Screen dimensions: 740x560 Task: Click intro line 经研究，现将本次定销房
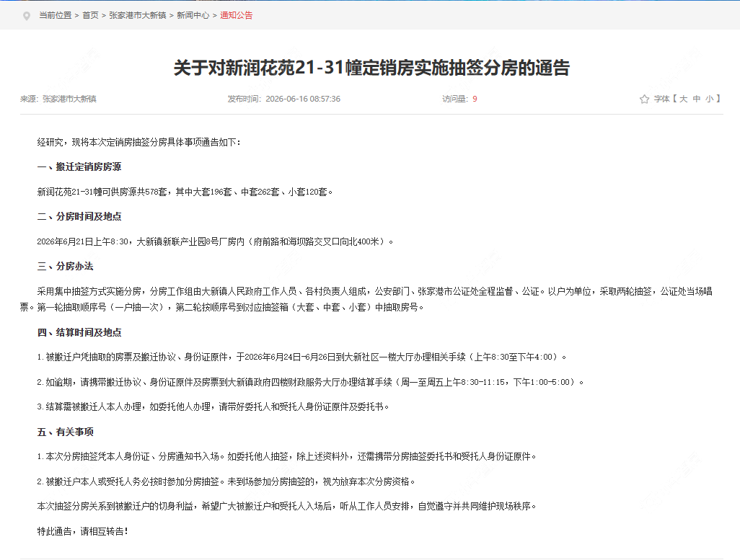(139, 143)
